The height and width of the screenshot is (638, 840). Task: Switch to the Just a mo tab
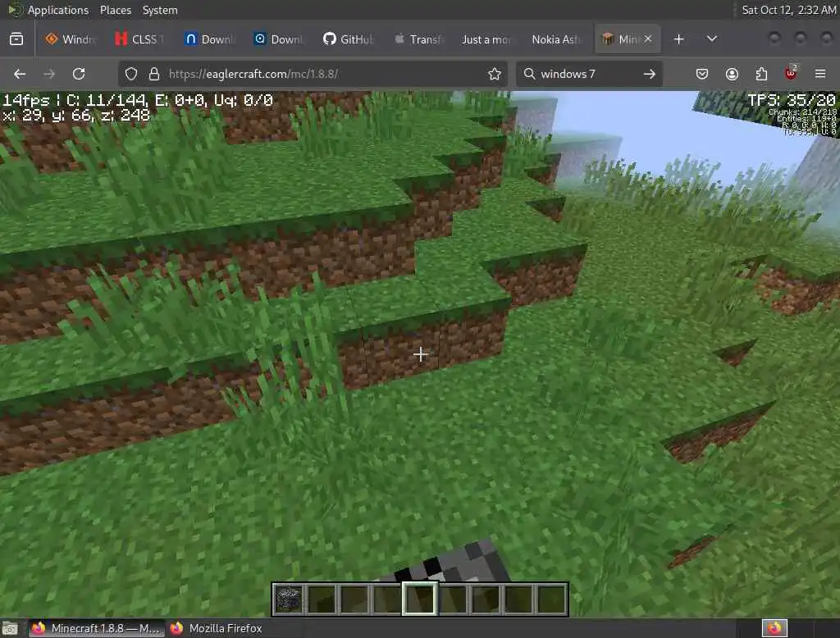[x=487, y=39]
